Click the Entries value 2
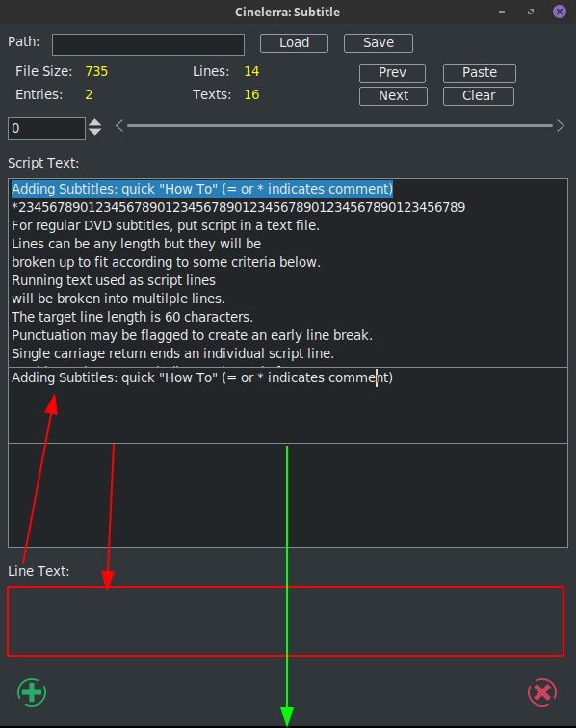This screenshot has width=576, height=728. tap(89, 94)
